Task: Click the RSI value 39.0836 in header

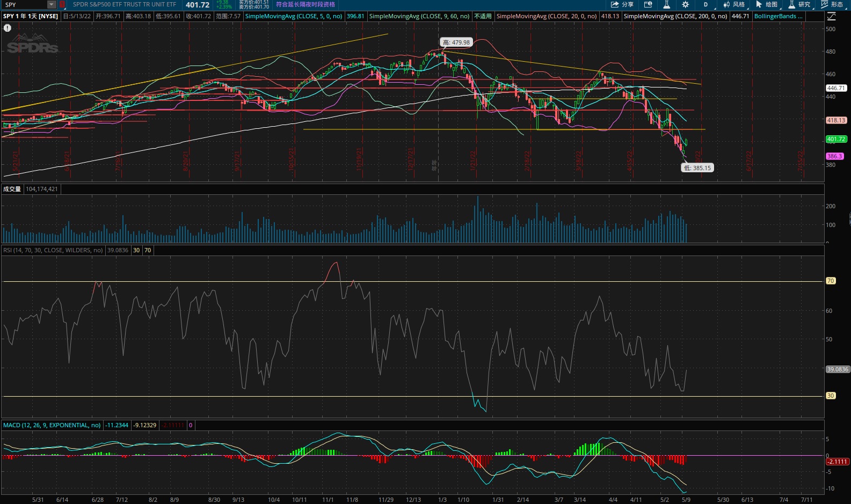Action: 118,250
